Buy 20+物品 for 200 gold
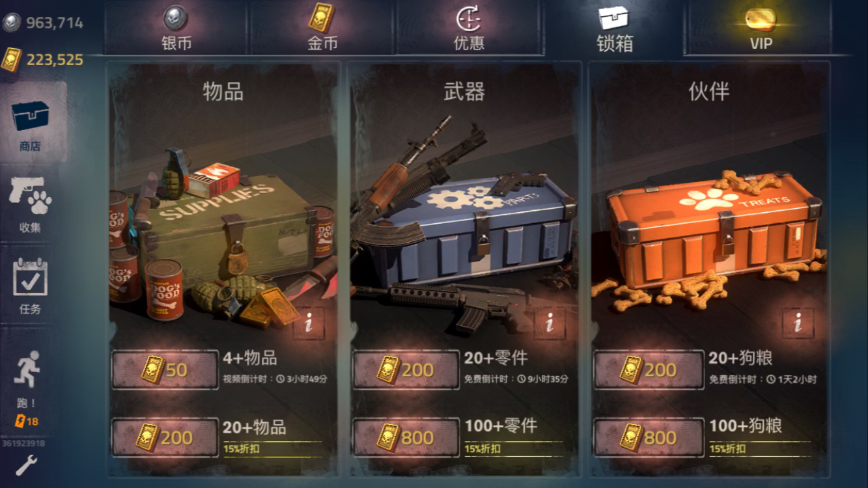The image size is (868, 488). (x=165, y=437)
